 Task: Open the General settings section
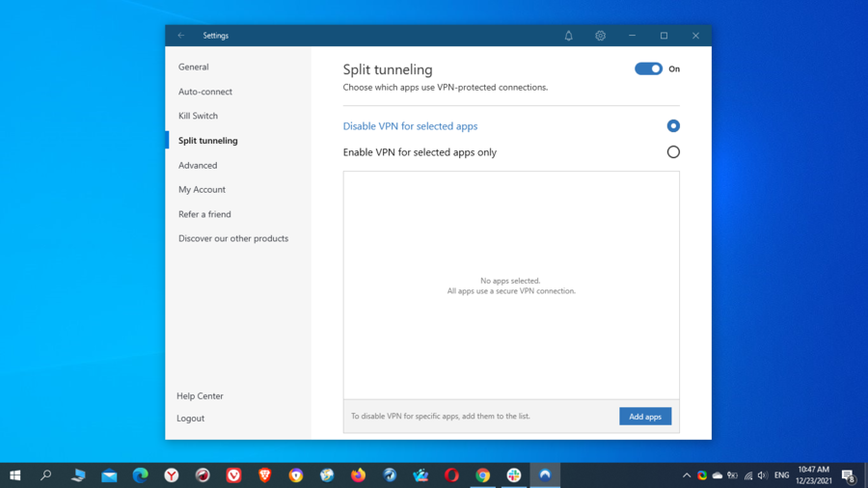(194, 68)
